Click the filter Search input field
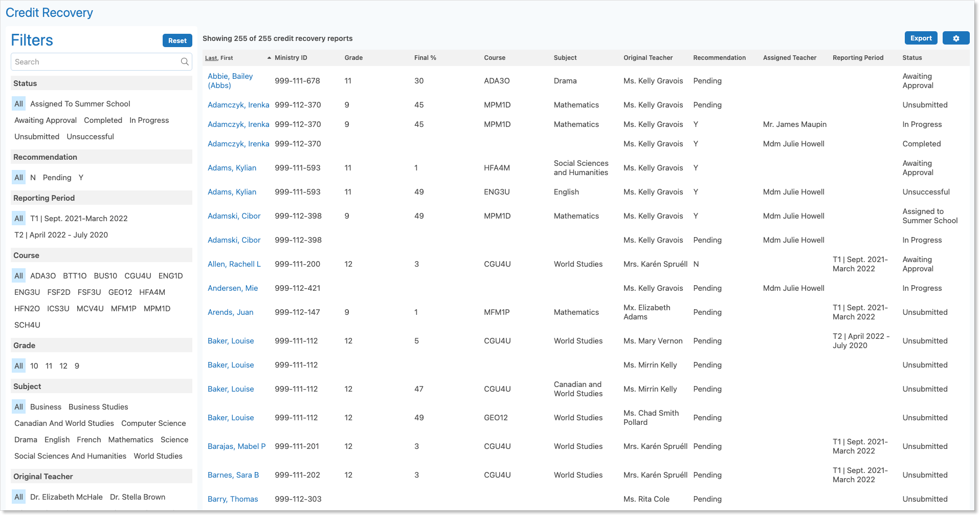The image size is (980, 516). (x=101, y=62)
